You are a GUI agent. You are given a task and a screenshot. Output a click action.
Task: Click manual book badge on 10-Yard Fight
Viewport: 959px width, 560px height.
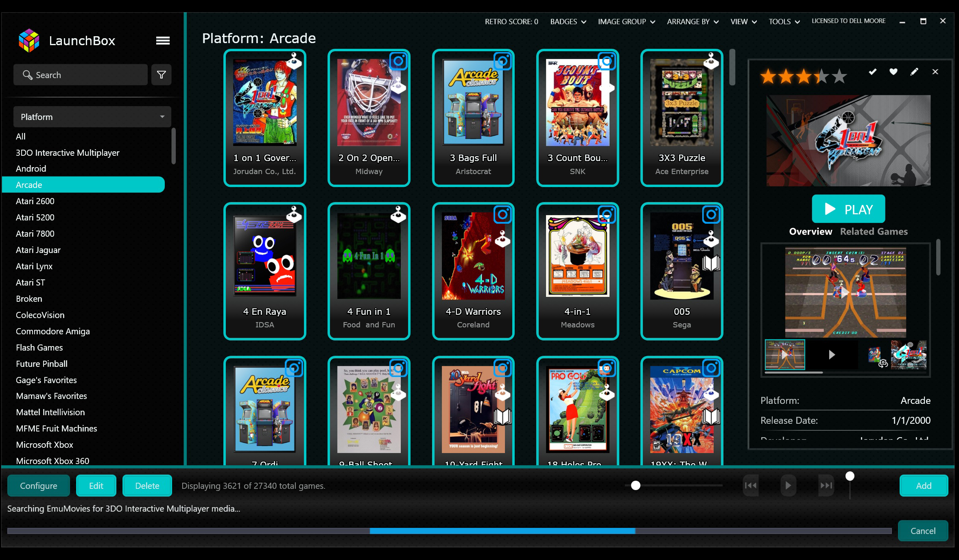(x=502, y=417)
